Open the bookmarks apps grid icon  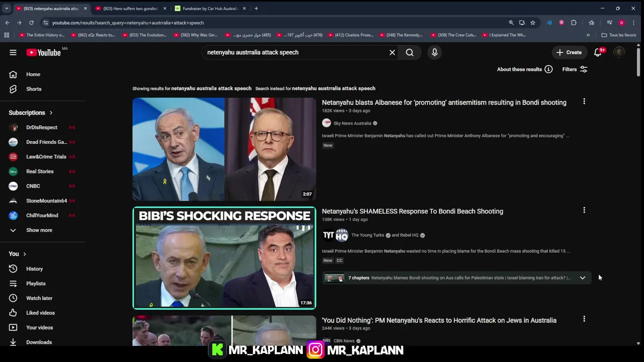point(7,35)
